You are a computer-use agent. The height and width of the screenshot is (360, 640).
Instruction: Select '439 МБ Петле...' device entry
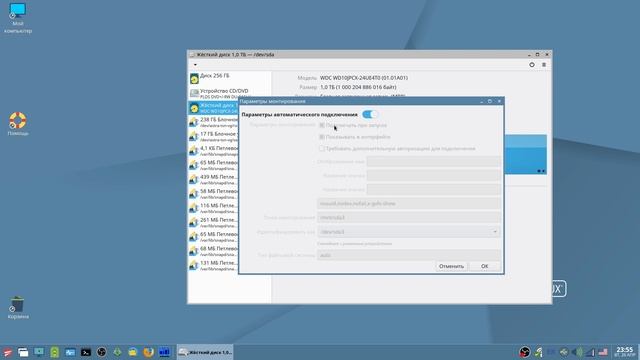point(213,180)
